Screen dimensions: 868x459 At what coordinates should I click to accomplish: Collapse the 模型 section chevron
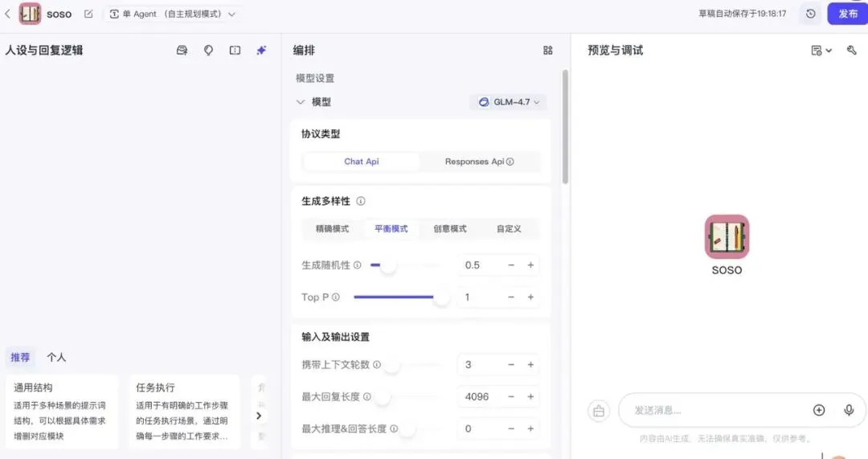(301, 102)
